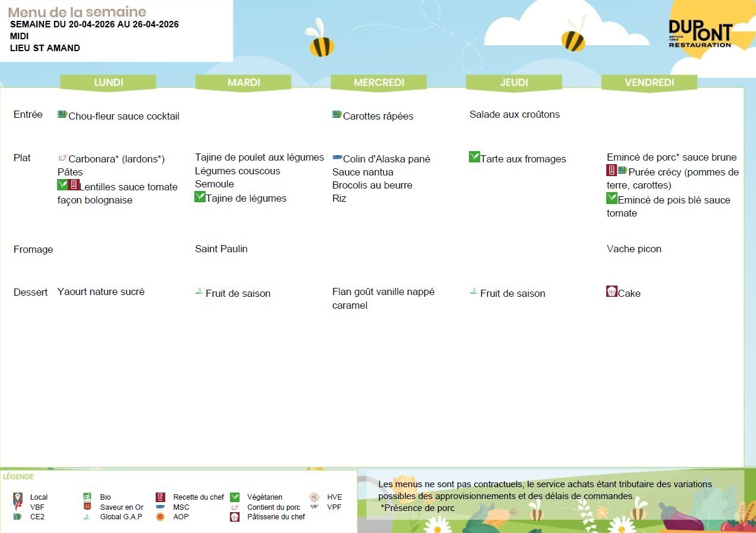The image size is (756, 533).
Task: Click the Tajine de légumes dish text
Action: tap(246, 199)
